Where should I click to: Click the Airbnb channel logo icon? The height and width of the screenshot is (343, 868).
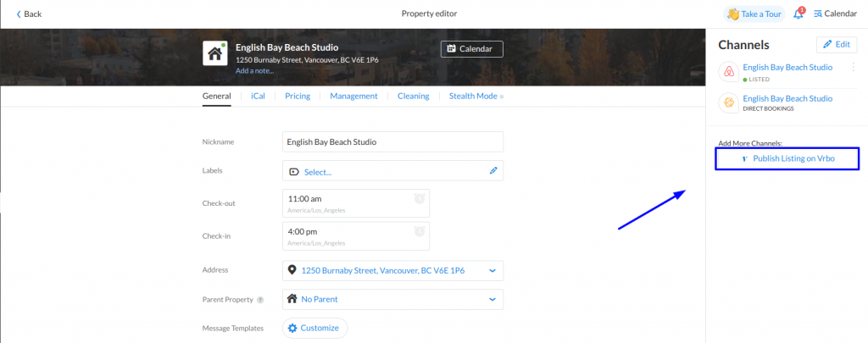coord(728,72)
